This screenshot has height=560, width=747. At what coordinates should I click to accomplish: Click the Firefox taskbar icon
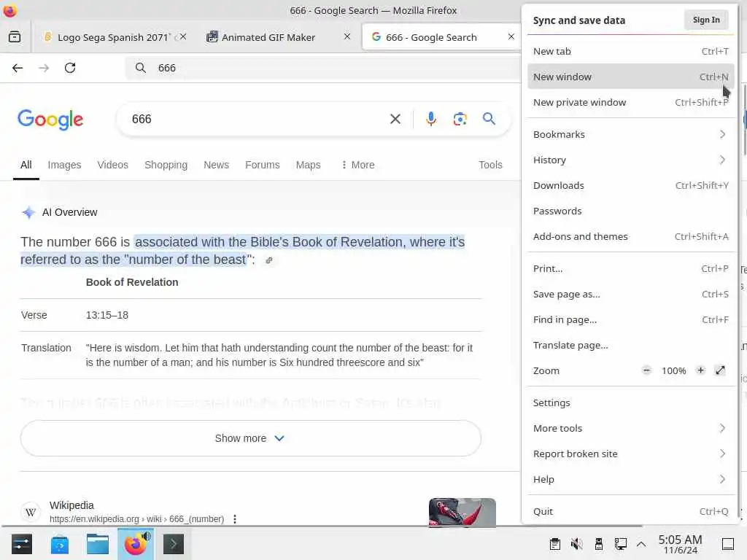[x=136, y=544]
